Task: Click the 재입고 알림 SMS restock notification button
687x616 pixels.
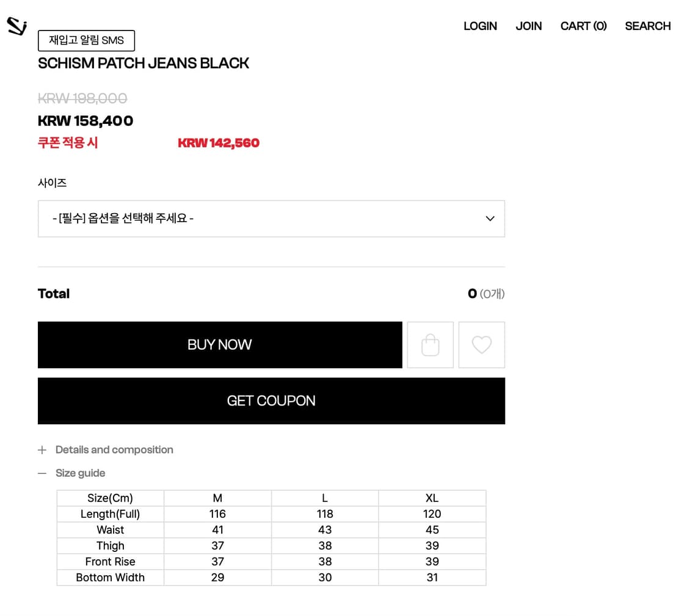Action: coord(87,40)
